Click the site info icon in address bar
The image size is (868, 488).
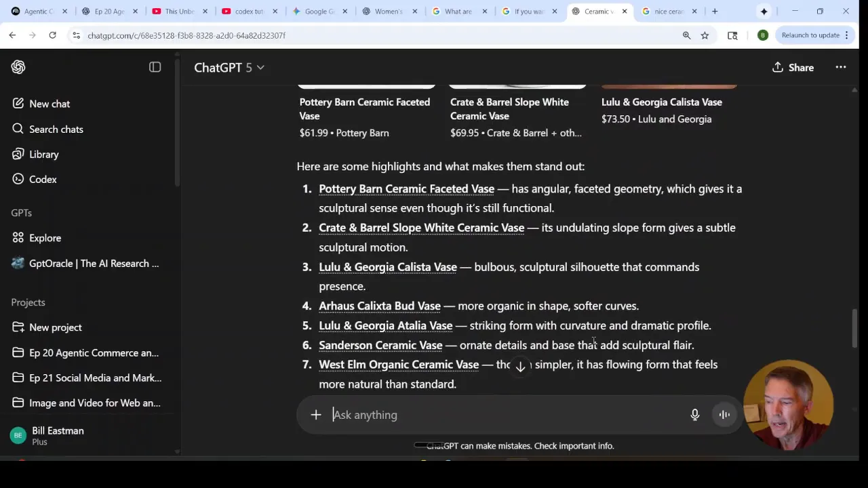(x=77, y=35)
